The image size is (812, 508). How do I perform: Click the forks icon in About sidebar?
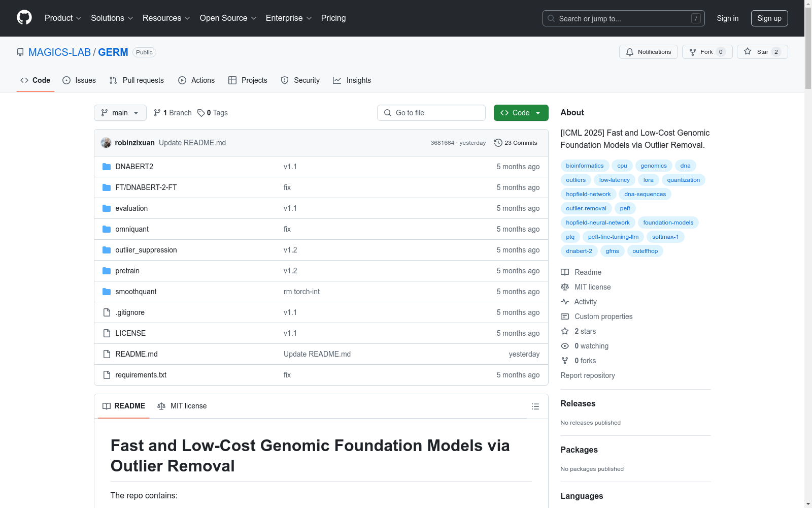pos(565,361)
